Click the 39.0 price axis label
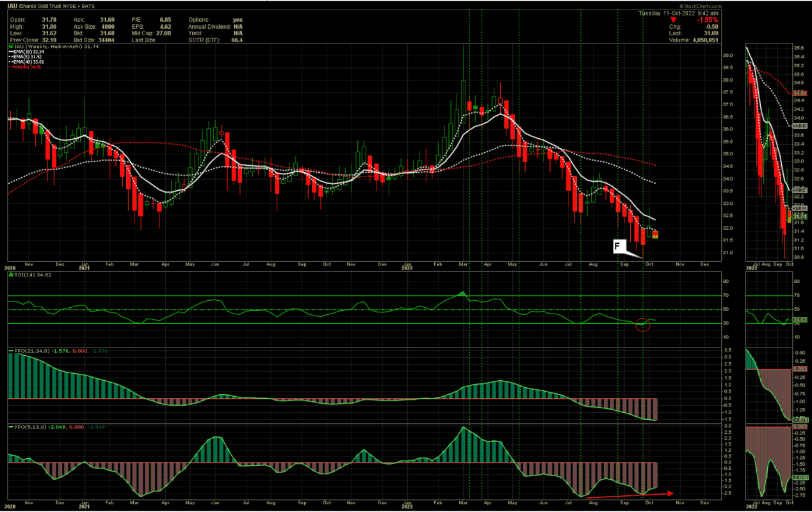The height and width of the screenshot is (512, 812). 728,55
